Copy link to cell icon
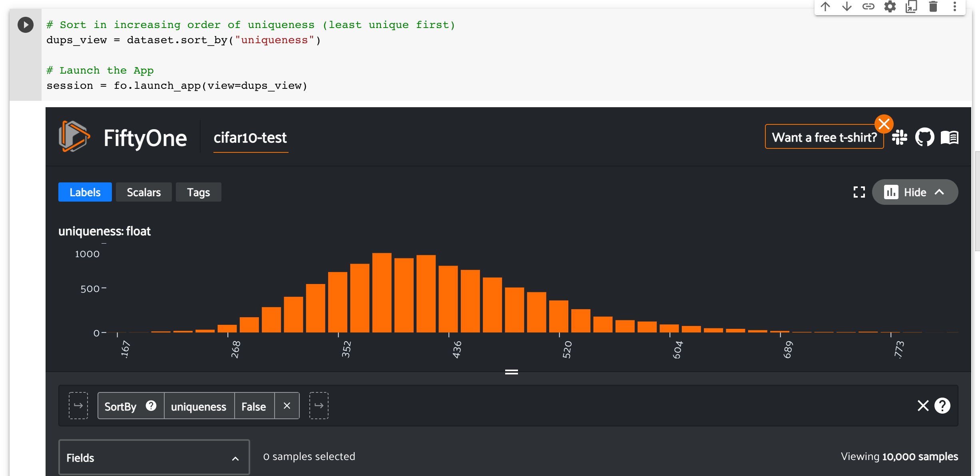The width and height of the screenshot is (980, 476). pyautogui.click(x=868, y=6)
